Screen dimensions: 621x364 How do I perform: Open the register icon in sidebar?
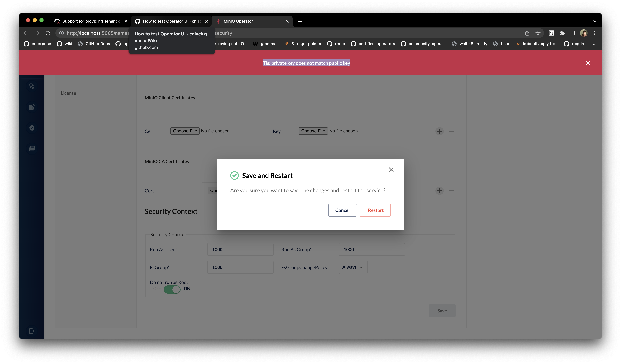[x=32, y=107]
